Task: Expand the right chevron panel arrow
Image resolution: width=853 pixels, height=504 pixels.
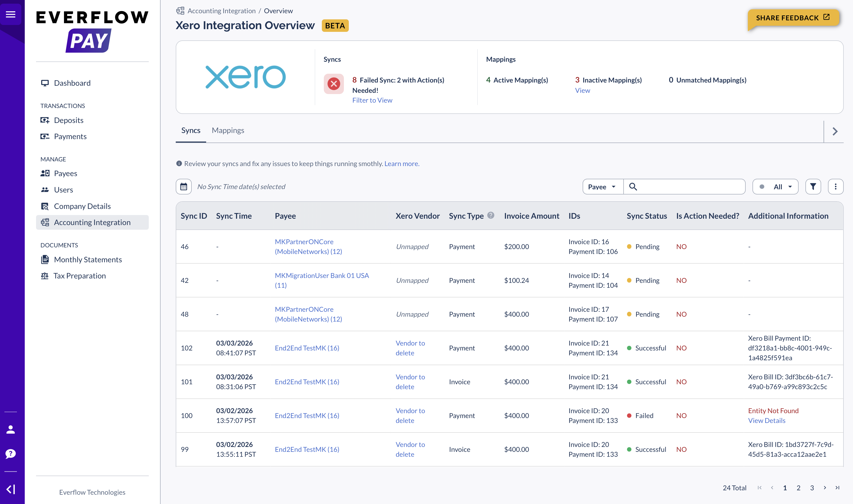Action: [x=835, y=132]
